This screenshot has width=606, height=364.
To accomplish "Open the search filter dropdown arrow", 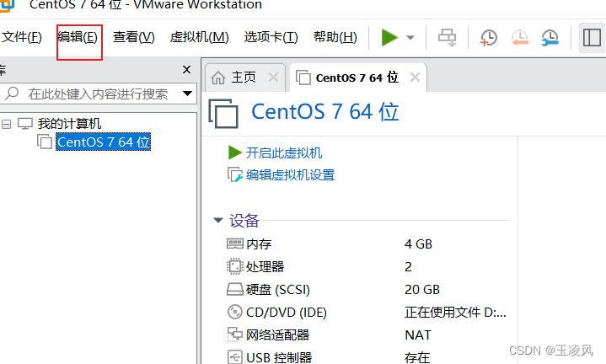I will click(187, 94).
